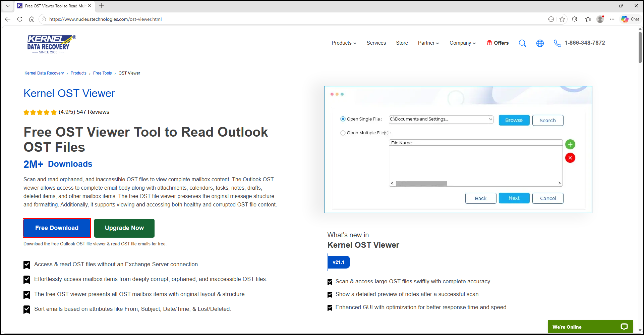Click the Next button in the dialog
Image resolution: width=644 pixels, height=335 pixels.
(514, 198)
